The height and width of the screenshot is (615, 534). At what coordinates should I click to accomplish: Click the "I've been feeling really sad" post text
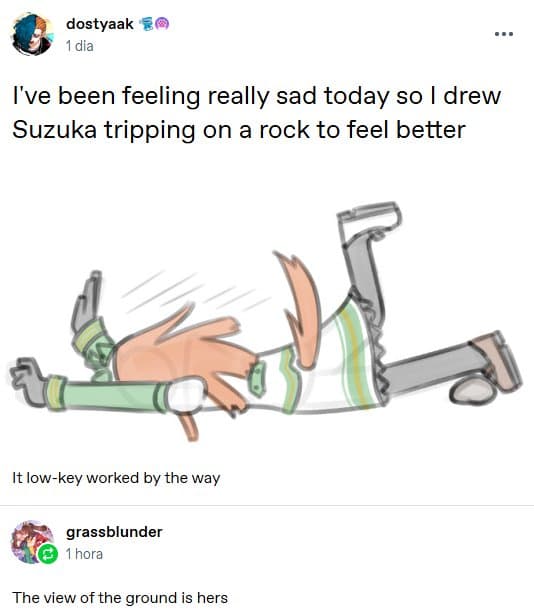[257, 113]
